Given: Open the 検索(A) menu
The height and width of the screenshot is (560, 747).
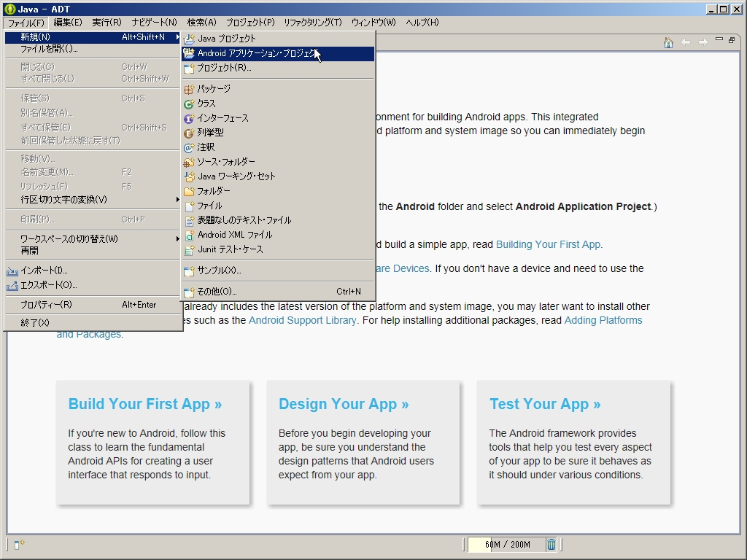Looking at the screenshot, I should coord(201,23).
